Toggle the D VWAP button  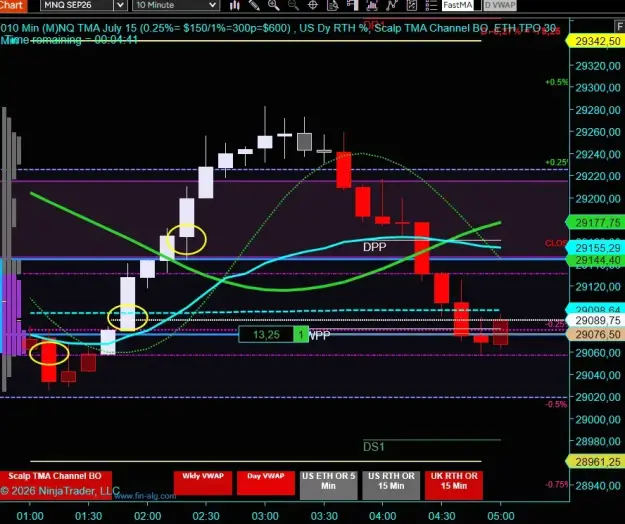point(500,5)
